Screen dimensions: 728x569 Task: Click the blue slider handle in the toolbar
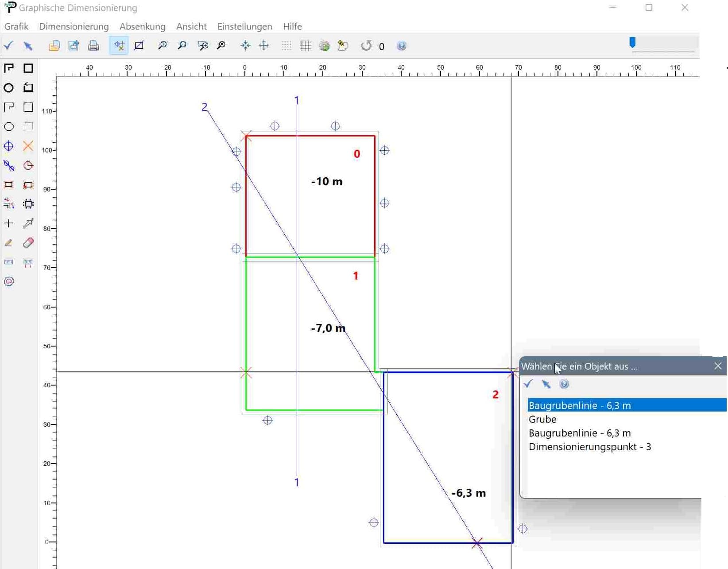pos(632,43)
